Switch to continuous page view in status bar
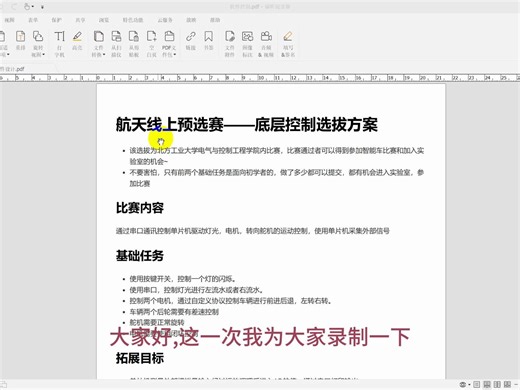 (487, 384)
